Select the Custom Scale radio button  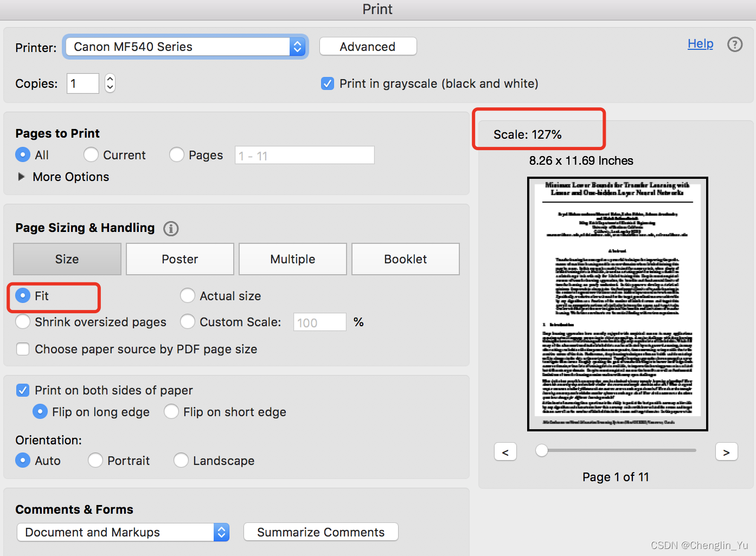click(x=188, y=322)
